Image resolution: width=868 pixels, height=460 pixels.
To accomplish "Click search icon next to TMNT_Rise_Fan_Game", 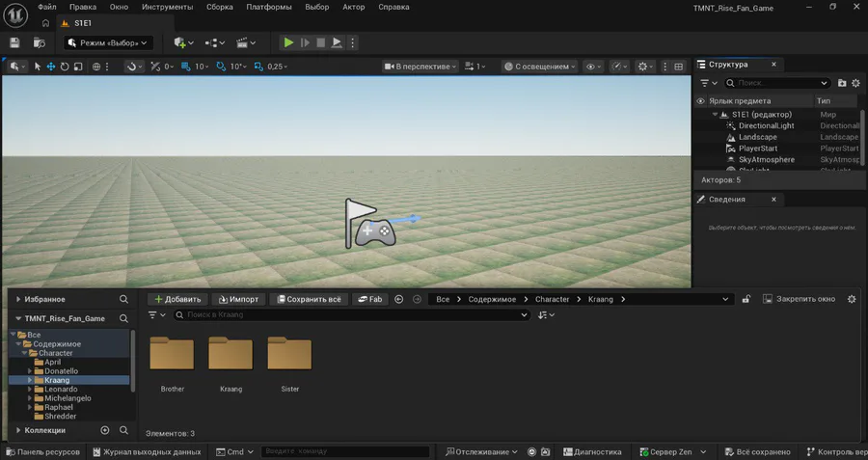I will [123, 318].
